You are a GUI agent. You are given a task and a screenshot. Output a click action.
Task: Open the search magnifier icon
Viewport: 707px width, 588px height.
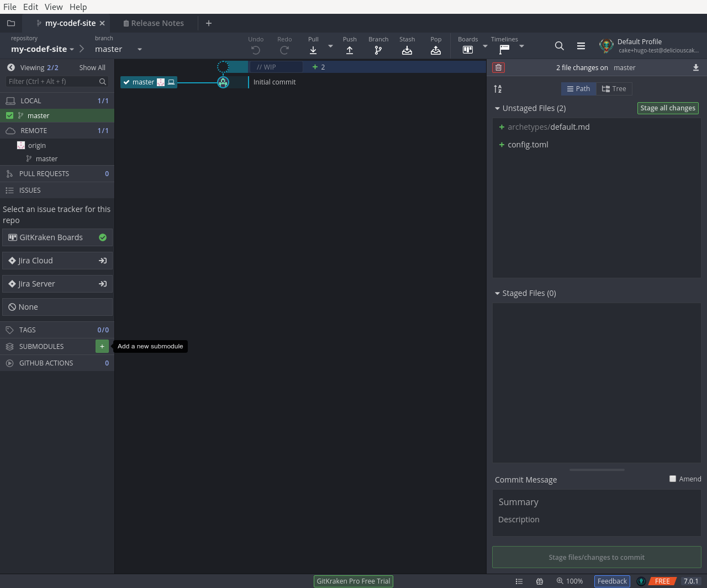point(560,46)
